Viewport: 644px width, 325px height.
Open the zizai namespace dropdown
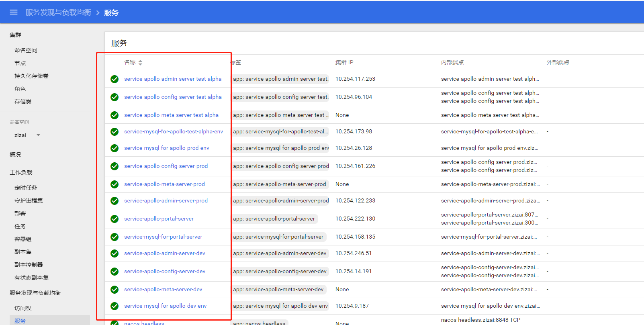point(27,135)
